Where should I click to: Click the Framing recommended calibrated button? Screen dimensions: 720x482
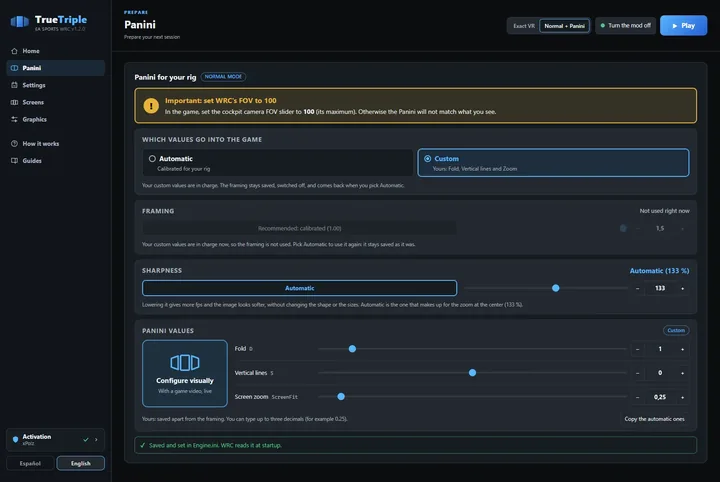299,228
